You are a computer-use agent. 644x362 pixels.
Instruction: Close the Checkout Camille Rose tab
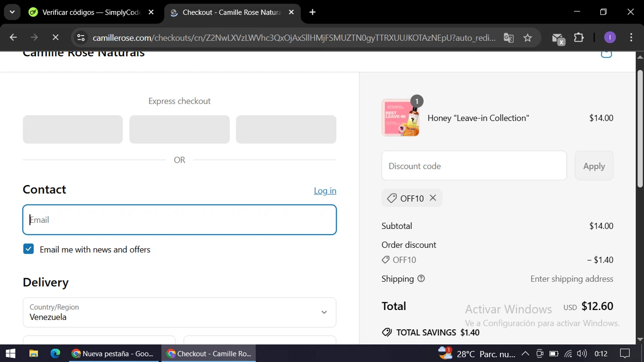click(292, 12)
